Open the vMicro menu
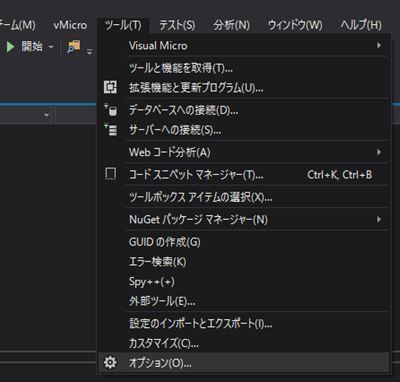The height and width of the screenshot is (382, 400). (70, 25)
